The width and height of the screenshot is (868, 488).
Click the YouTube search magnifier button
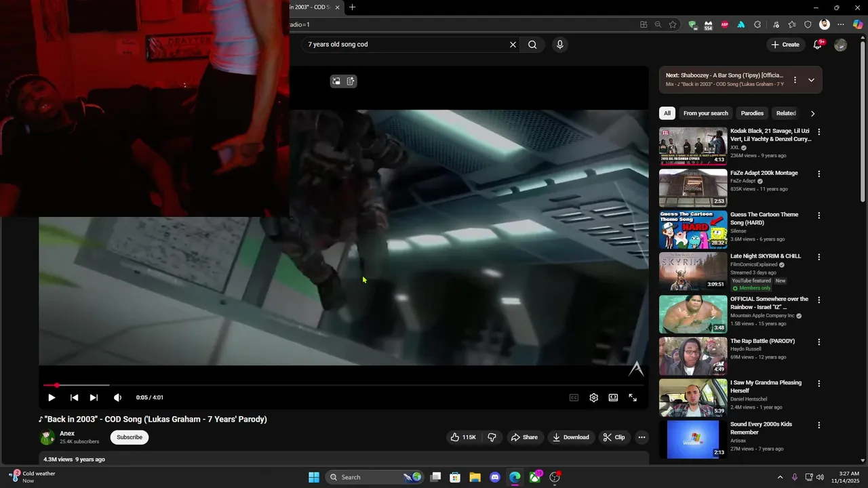coord(532,45)
